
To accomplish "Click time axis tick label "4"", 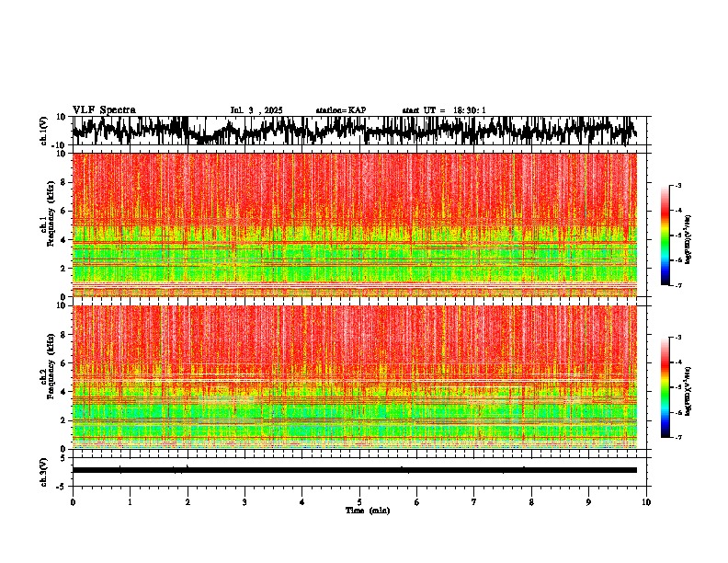I will pyautogui.click(x=302, y=502).
